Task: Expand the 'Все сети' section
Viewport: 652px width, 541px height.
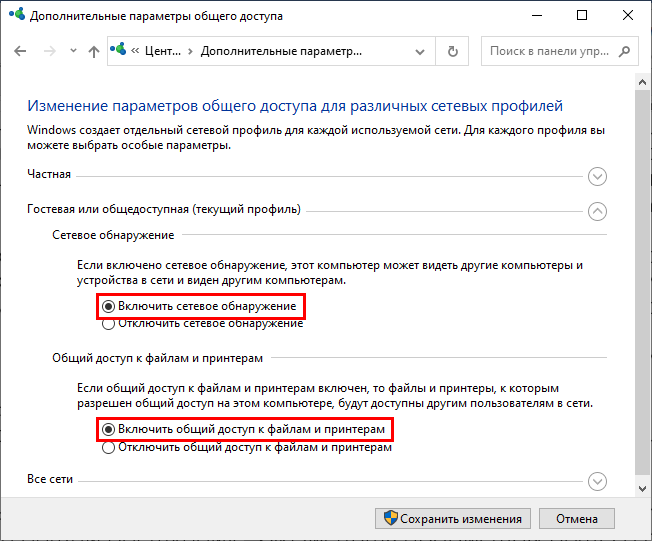Action: [x=597, y=481]
